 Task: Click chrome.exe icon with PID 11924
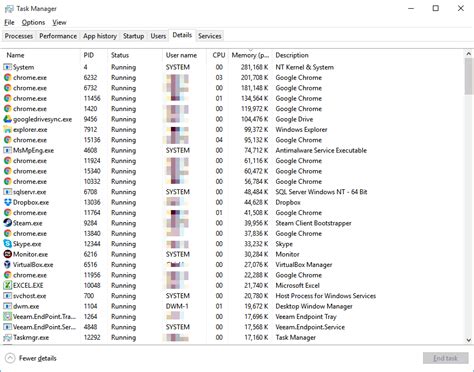point(7,161)
